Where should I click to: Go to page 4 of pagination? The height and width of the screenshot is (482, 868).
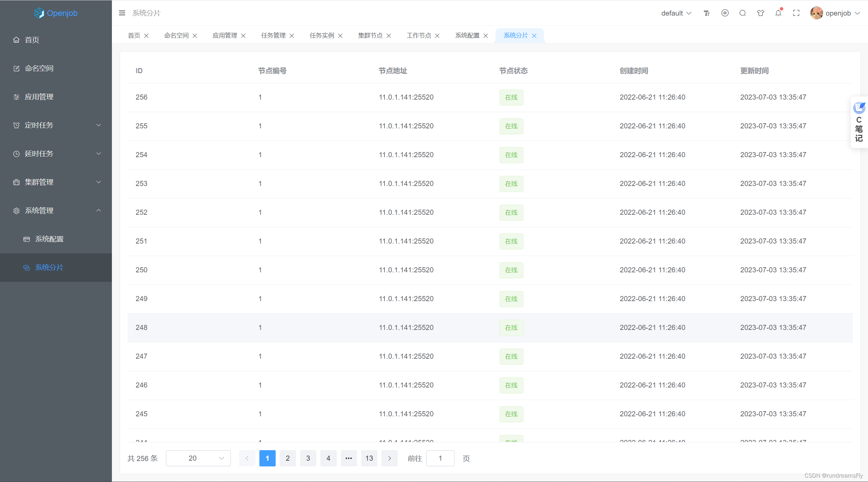coord(329,458)
